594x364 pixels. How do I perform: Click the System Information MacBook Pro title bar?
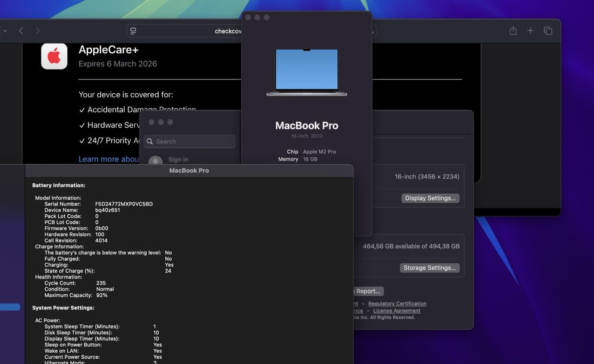tap(189, 170)
